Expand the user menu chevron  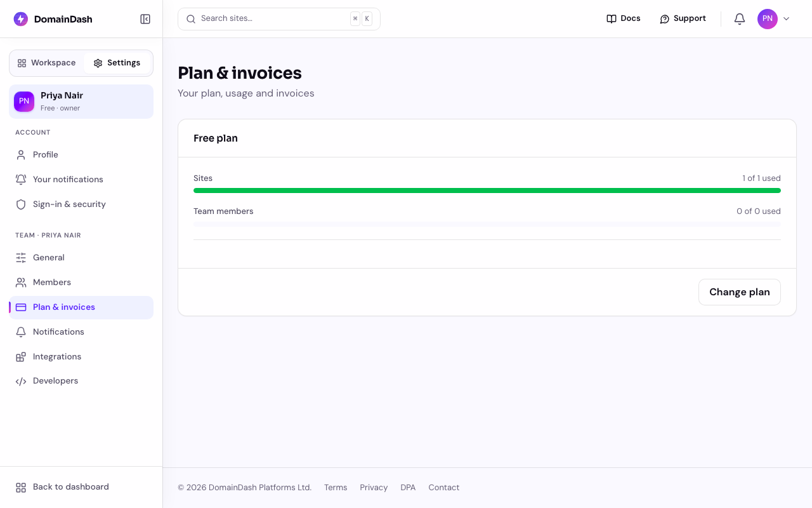coord(787,19)
